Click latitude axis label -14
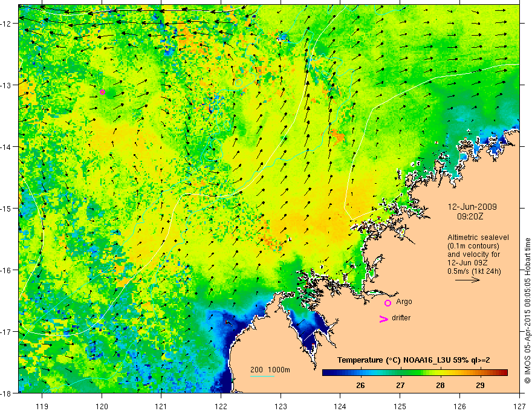 [7, 147]
